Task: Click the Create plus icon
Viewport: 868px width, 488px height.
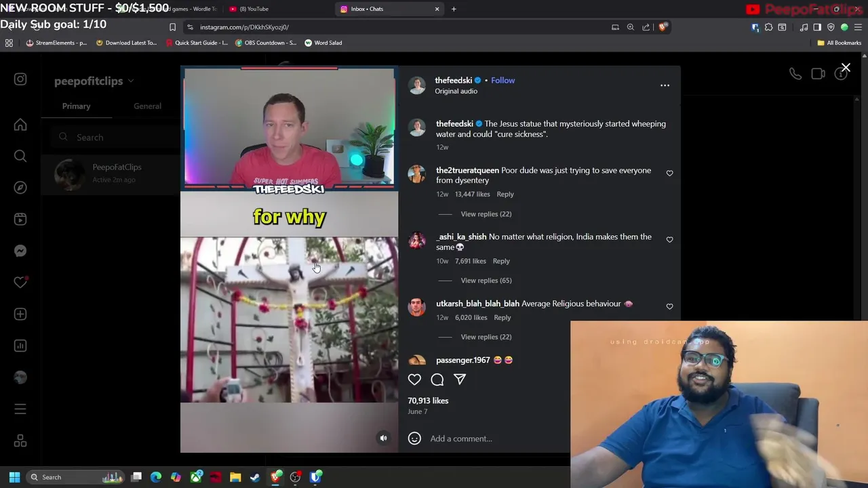Action: click(x=20, y=314)
